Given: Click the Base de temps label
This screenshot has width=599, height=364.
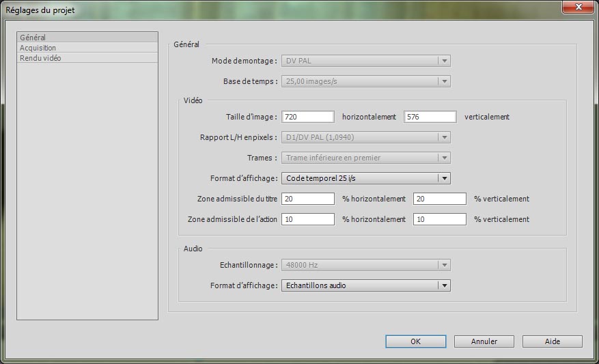Looking at the screenshot, I should point(251,81).
